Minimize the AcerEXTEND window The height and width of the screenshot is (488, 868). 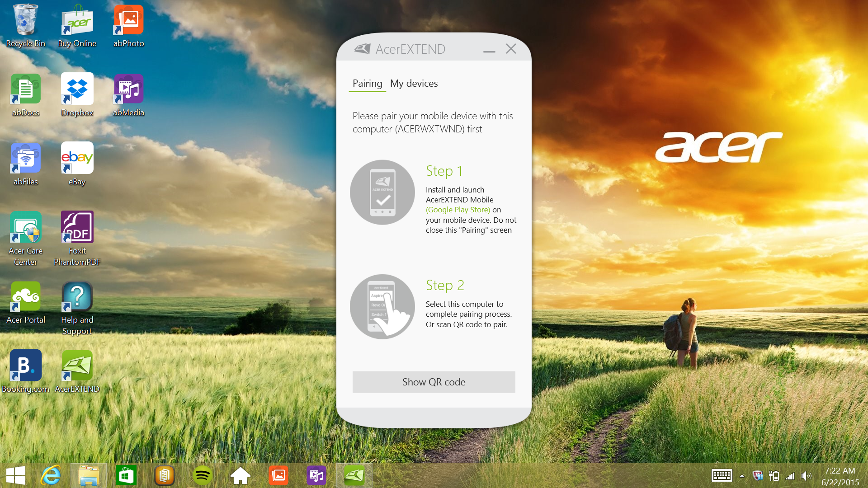489,49
